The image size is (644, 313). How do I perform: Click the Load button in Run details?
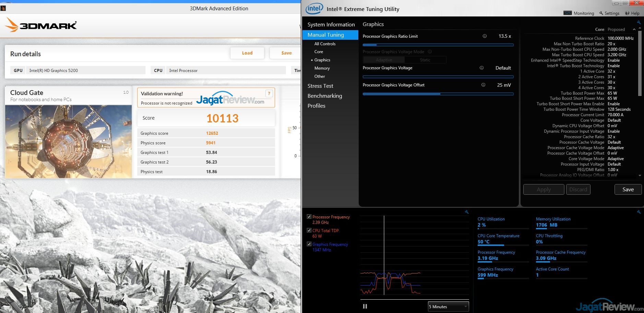click(247, 53)
